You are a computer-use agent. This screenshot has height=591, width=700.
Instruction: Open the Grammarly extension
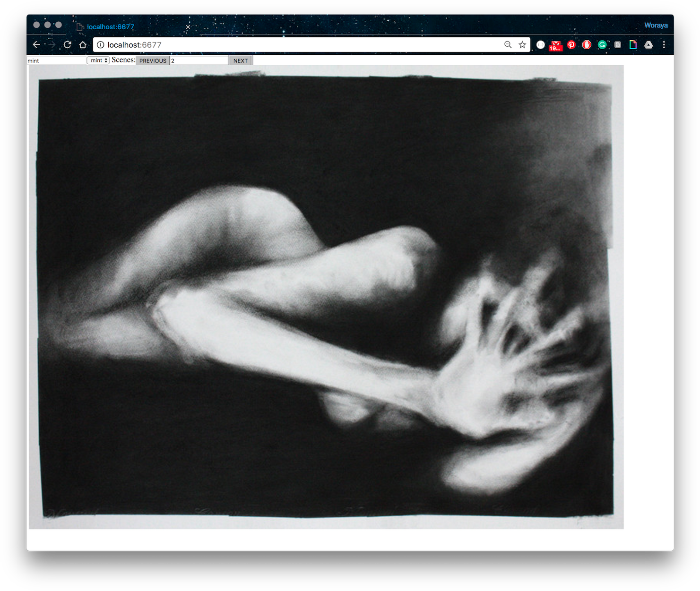click(x=602, y=45)
